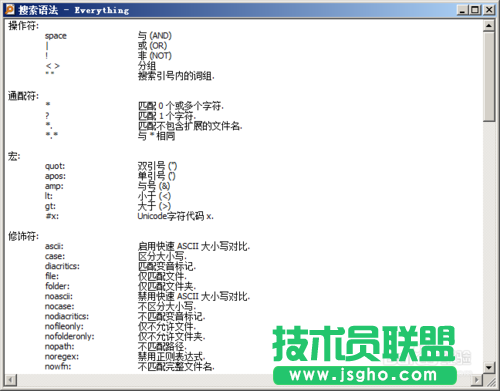Click the lt: macro entry

click(x=49, y=196)
